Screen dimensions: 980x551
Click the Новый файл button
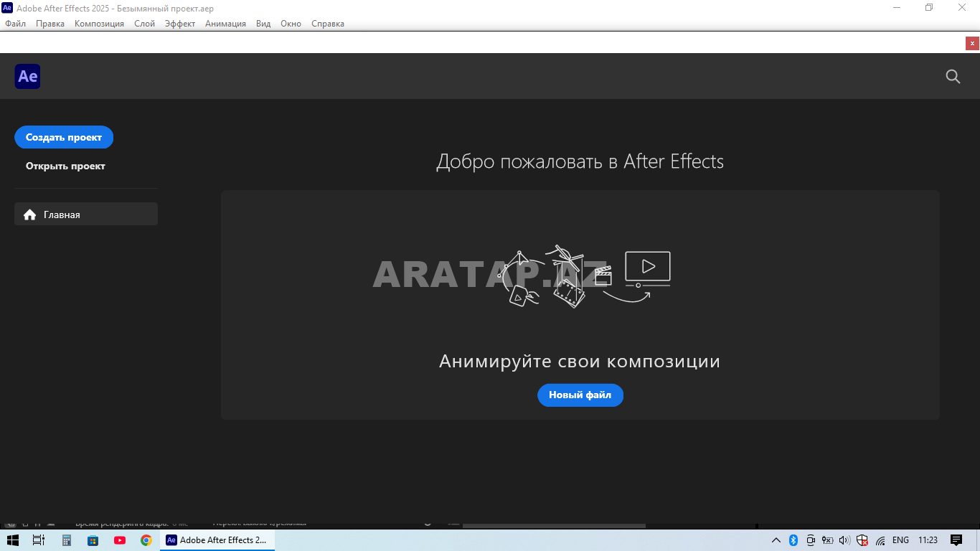[x=580, y=395]
